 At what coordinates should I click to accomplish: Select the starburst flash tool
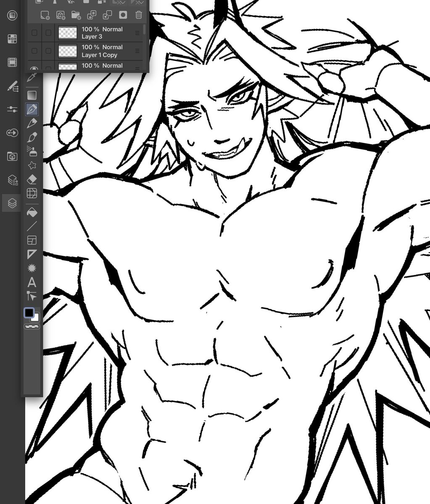coord(32,268)
